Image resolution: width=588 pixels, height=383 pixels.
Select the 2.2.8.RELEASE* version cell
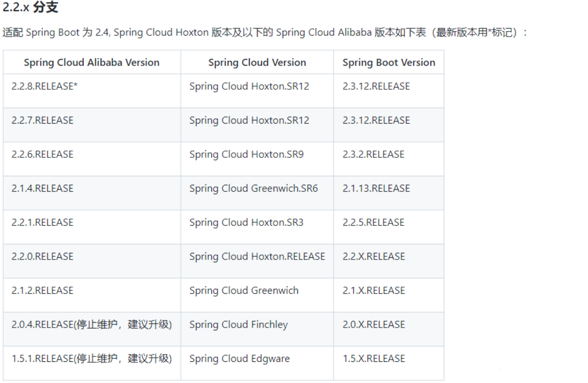44,86
